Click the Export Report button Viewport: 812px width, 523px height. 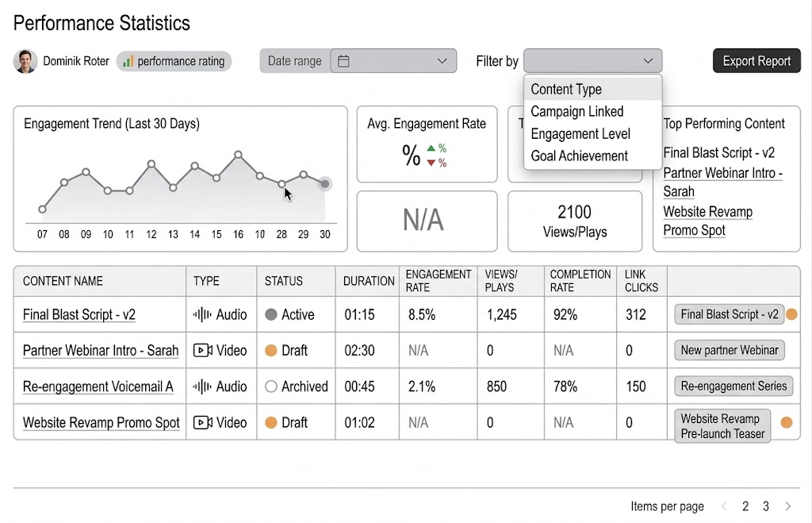(756, 61)
